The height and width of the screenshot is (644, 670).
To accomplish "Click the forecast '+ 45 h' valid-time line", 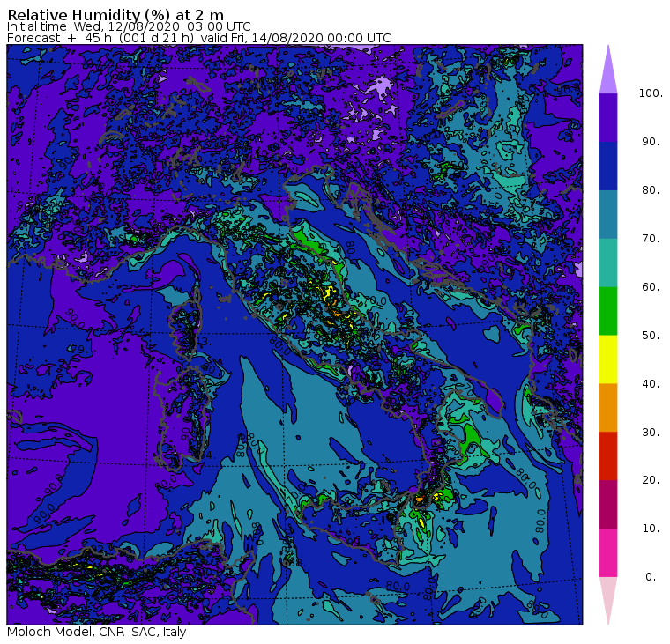I will tap(198, 38).
